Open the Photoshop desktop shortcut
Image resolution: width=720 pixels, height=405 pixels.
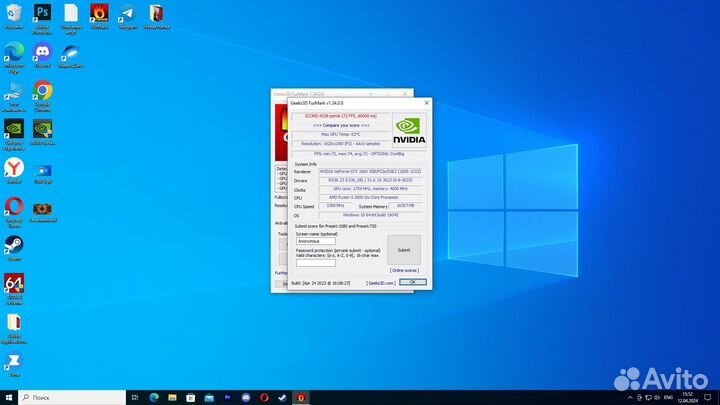coord(42,13)
